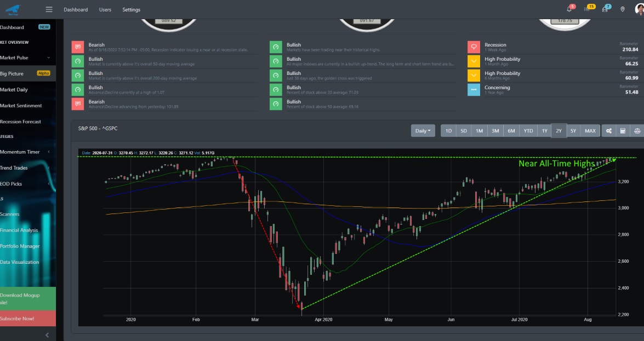Click barometer value 66.25

(632, 64)
